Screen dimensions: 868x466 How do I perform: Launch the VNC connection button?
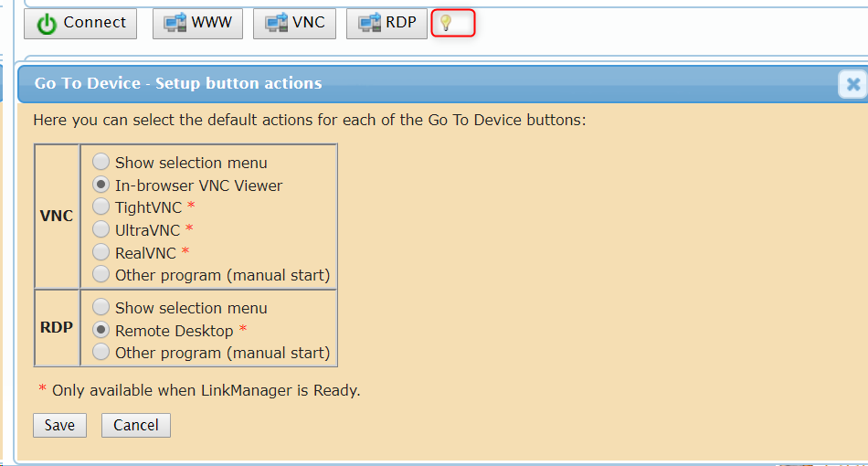click(294, 23)
